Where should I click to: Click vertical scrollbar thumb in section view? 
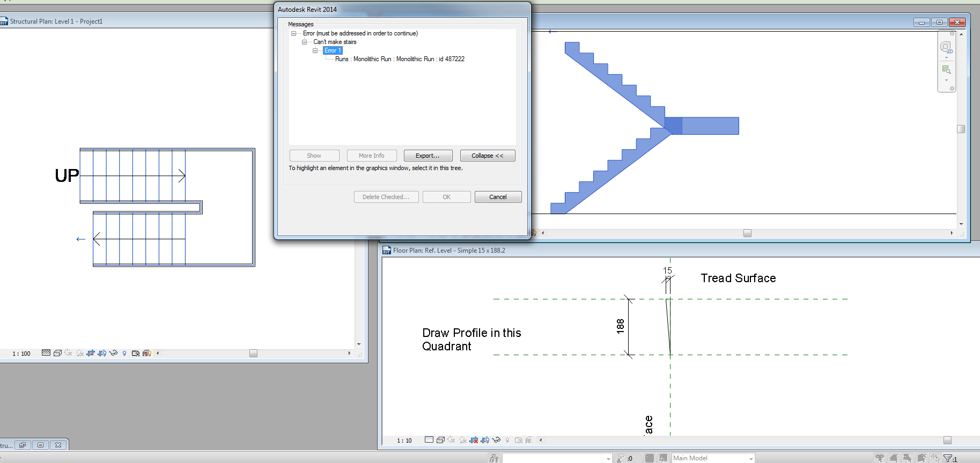(961, 129)
